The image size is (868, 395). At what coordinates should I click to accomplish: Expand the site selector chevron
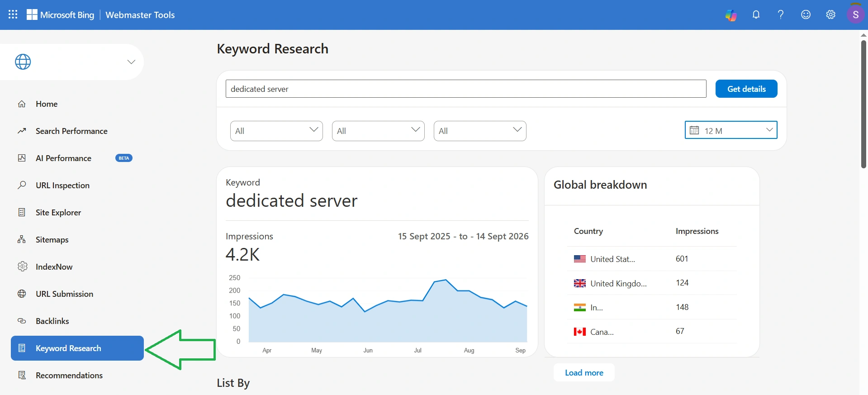coord(131,62)
